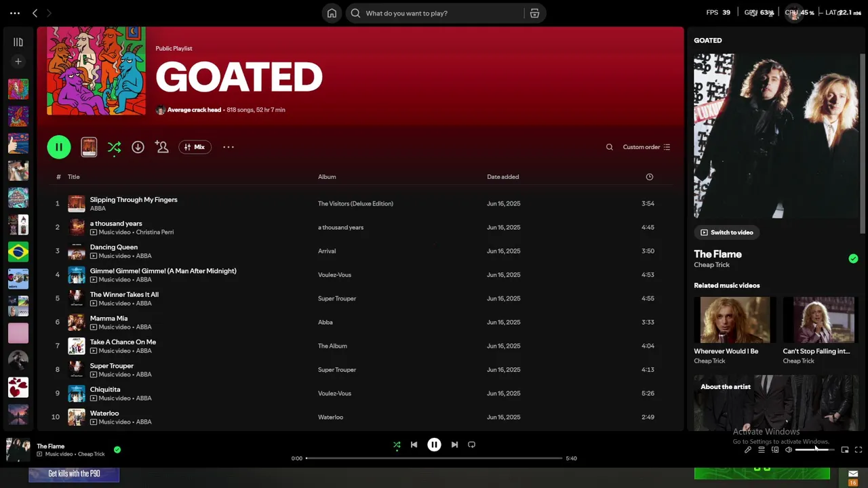This screenshot has height=488, width=868.
Task: Sort tracks by Date added column
Action: 502,177
